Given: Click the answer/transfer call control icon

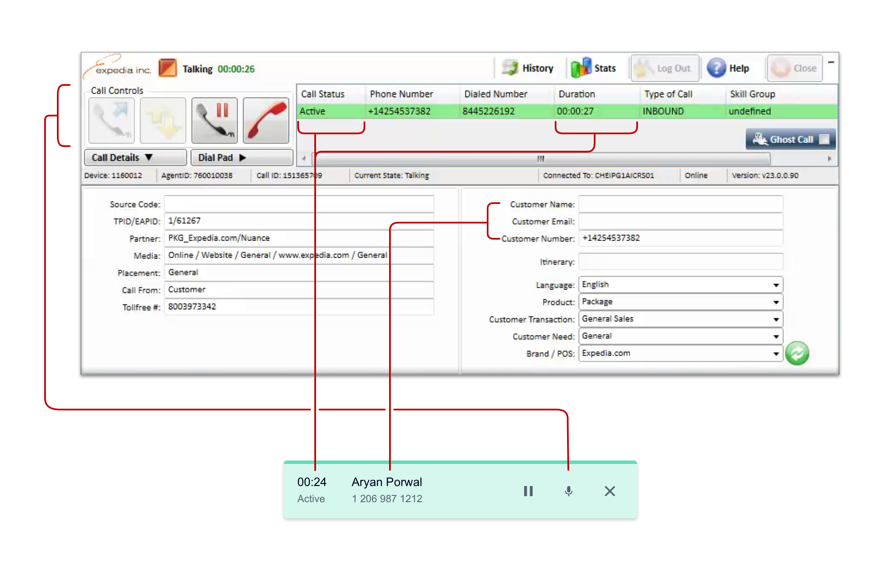Looking at the screenshot, I should (111, 121).
